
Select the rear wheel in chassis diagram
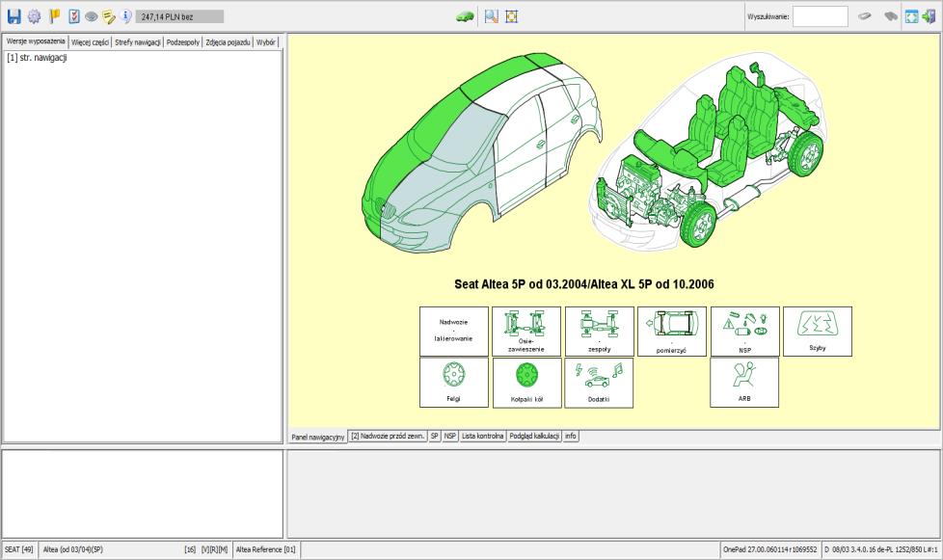pyautogui.click(x=807, y=153)
